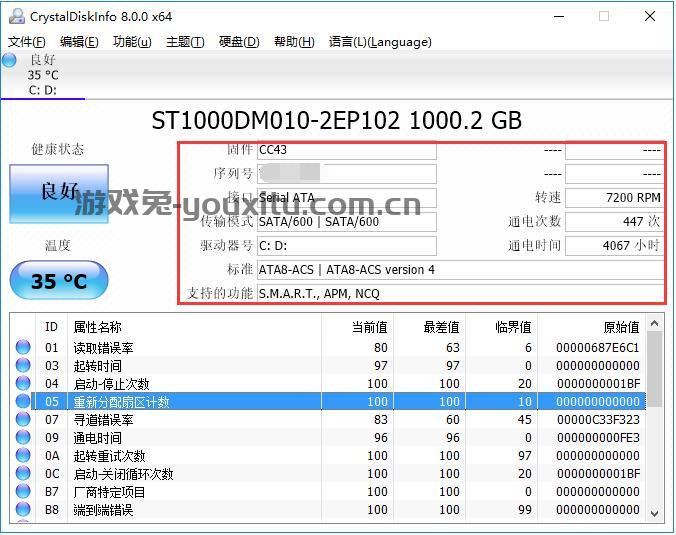Select the 寻道错误率 attribute row
The width and height of the screenshot is (676, 535).
click(329, 420)
